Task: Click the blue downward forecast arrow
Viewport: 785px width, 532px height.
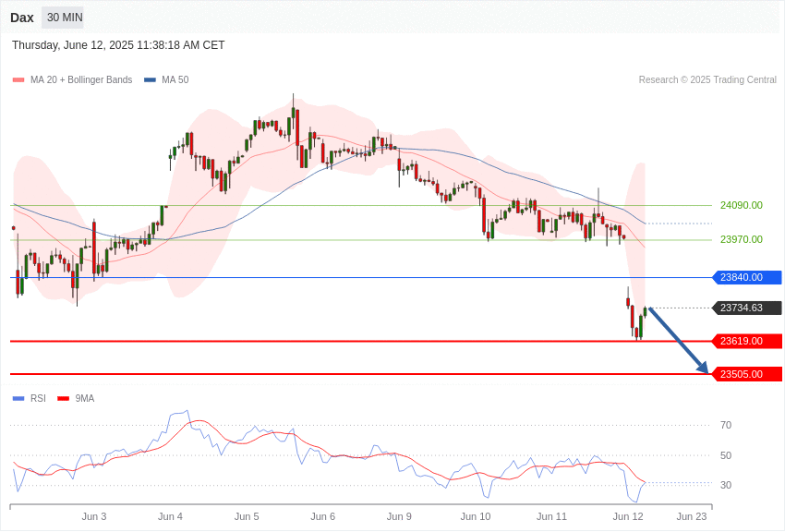Action: coord(679,341)
